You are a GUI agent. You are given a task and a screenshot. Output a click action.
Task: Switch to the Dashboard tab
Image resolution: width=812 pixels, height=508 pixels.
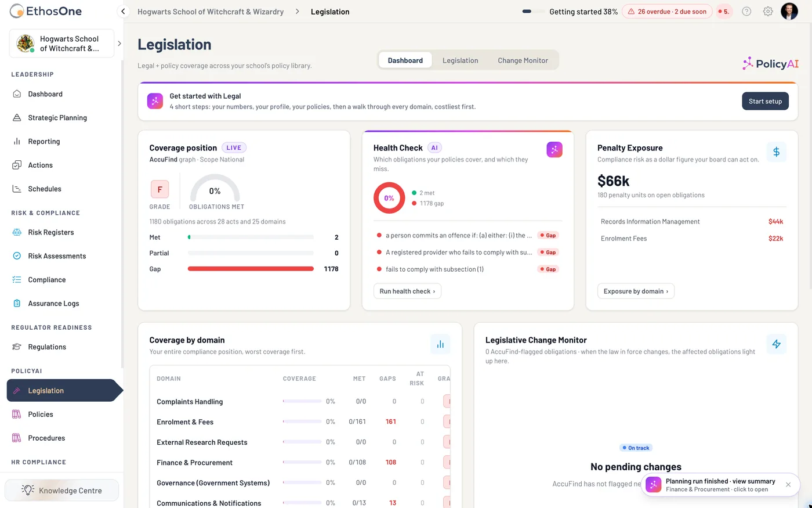click(405, 60)
